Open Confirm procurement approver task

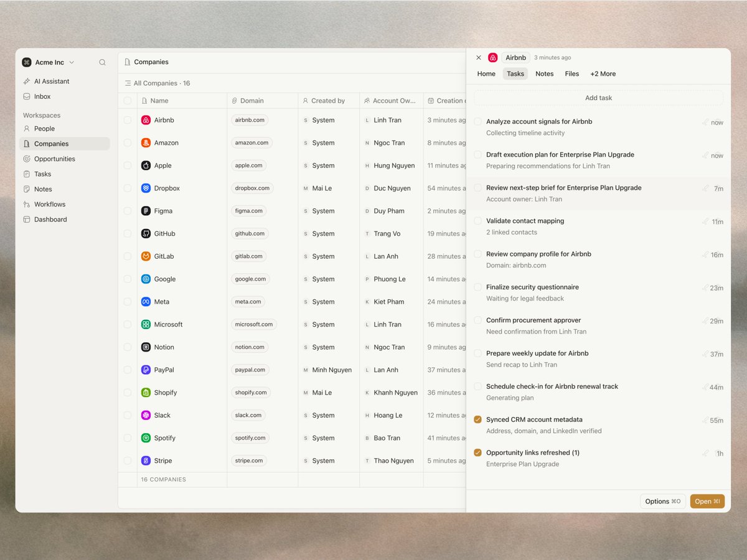pyautogui.click(x=599, y=326)
